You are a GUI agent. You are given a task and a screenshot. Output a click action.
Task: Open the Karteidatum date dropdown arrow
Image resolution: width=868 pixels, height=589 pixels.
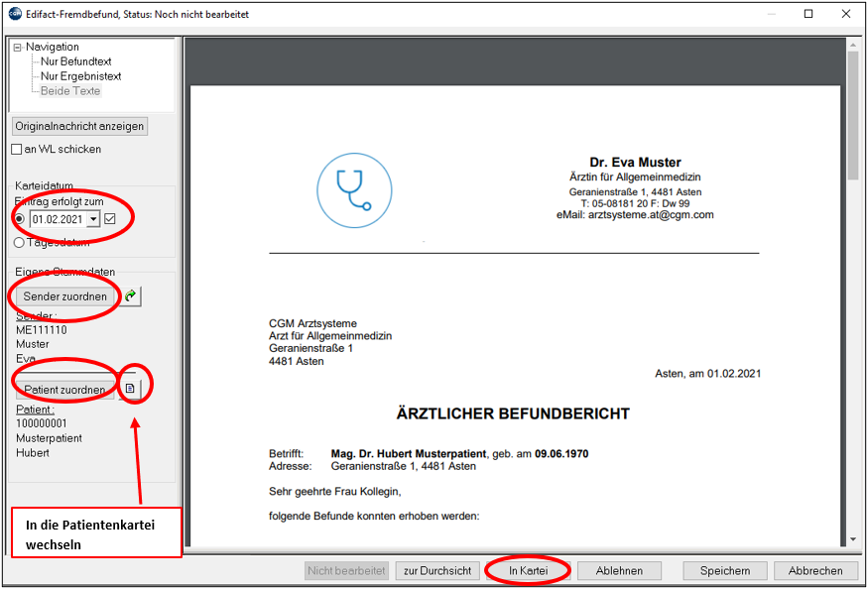pyautogui.click(x=93, y=219)
